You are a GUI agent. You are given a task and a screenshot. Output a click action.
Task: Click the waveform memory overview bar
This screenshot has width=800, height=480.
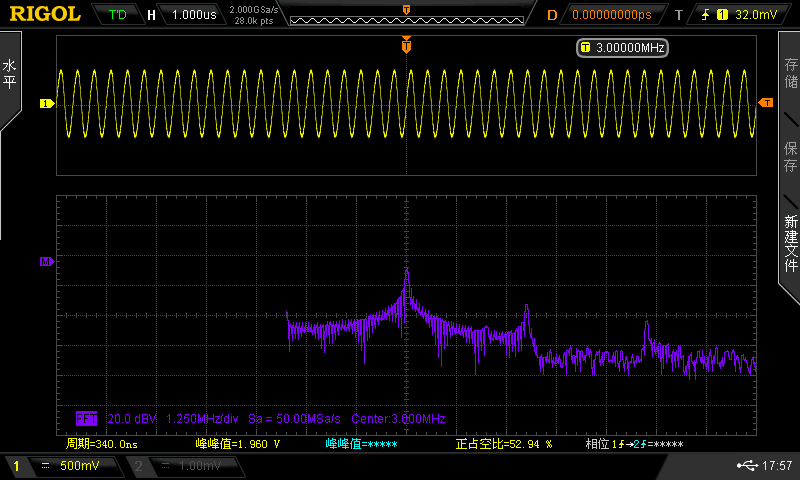tap(407, 20)
